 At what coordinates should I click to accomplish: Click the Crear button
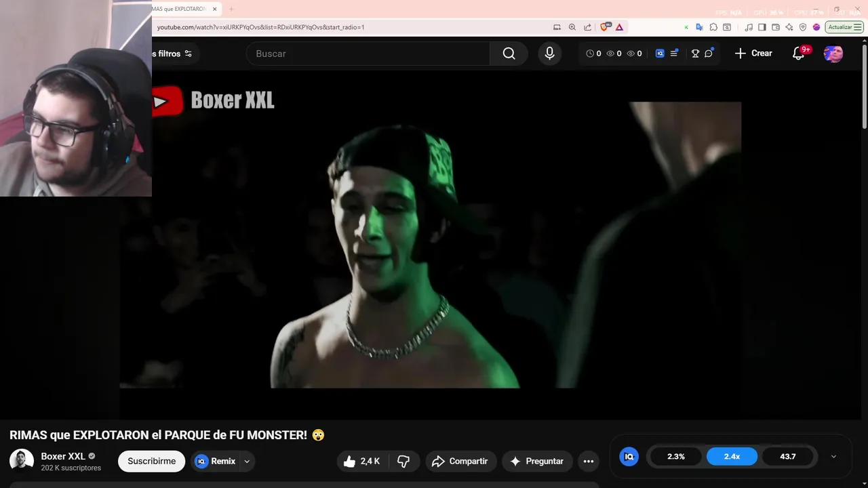[753, 54]
